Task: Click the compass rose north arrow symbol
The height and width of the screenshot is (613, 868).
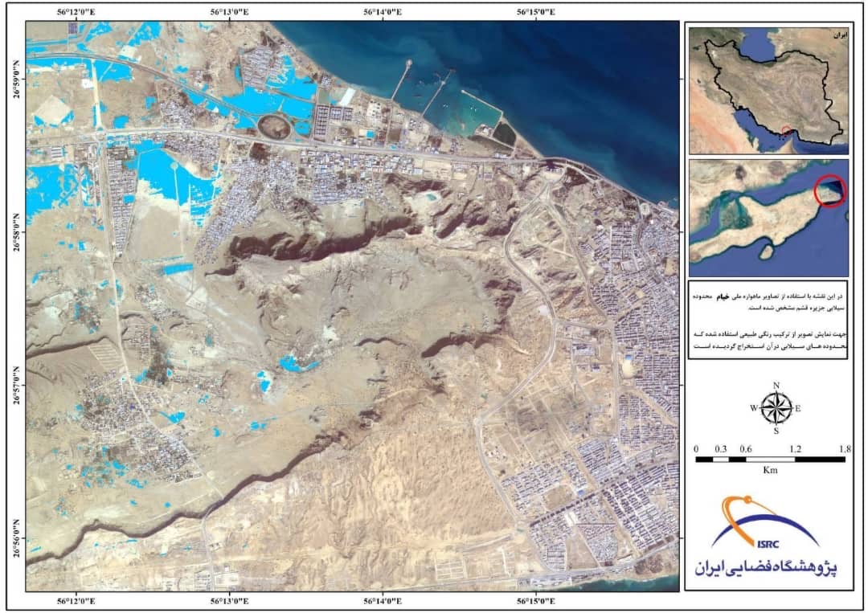Action: [x=776, y=408]
